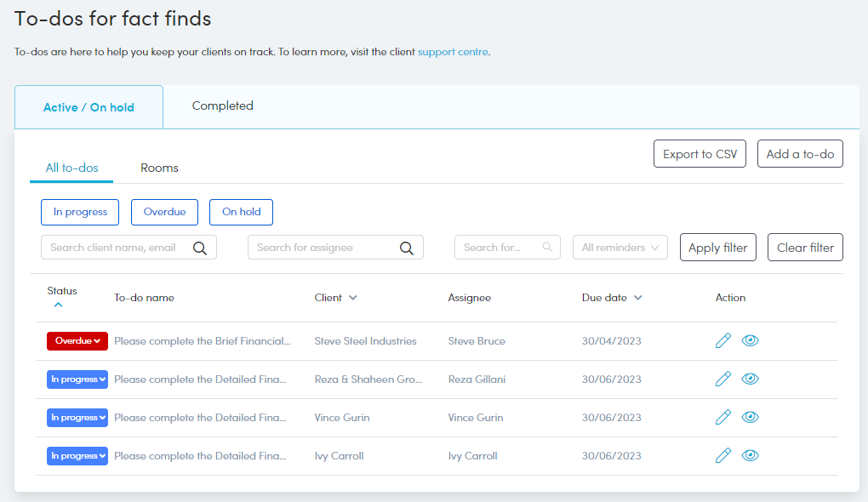Image resolution: width=868 pixels, height=502 pixels.
Task: View Ivy Carroll's to-do via eye icon
Action: tap(750, 455)
